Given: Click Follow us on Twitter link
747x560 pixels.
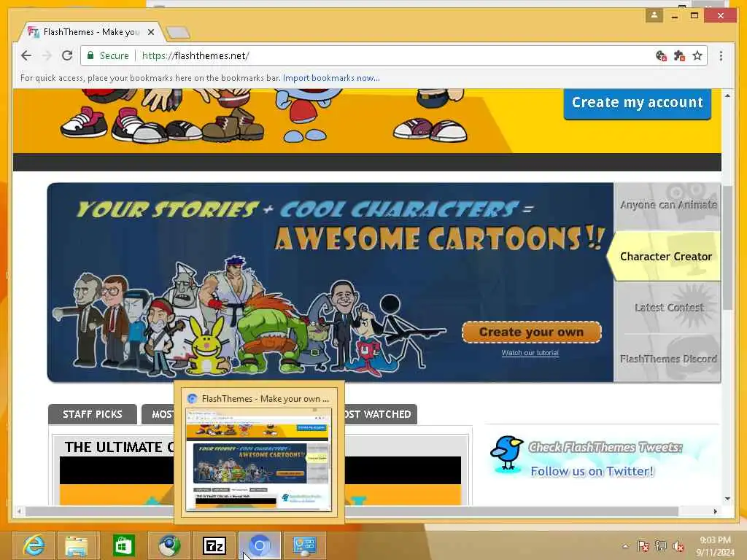Looking at the screenshot, I should 592,471.
